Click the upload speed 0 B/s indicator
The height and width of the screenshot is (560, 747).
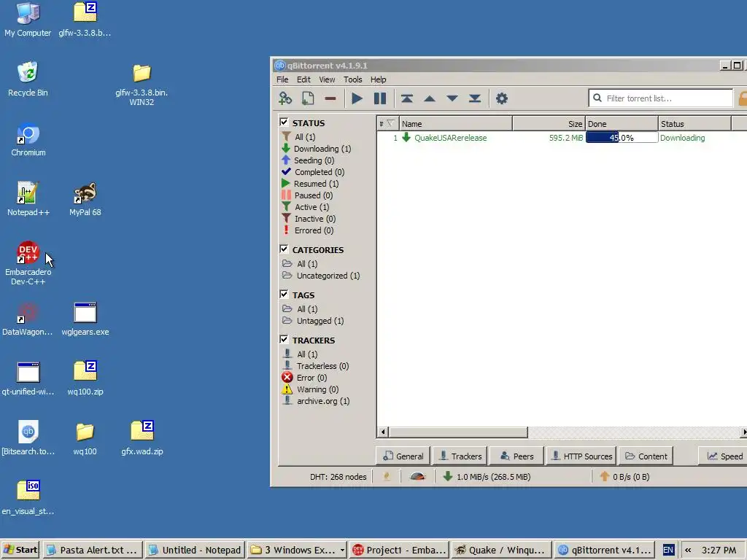click(x=624, y=477)
